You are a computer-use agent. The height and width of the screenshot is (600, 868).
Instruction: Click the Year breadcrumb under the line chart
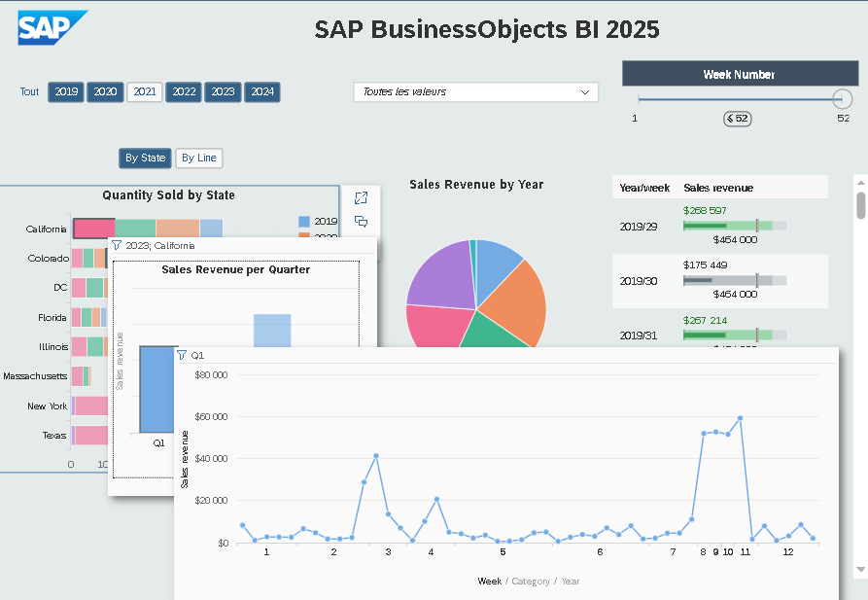[571, 582]
